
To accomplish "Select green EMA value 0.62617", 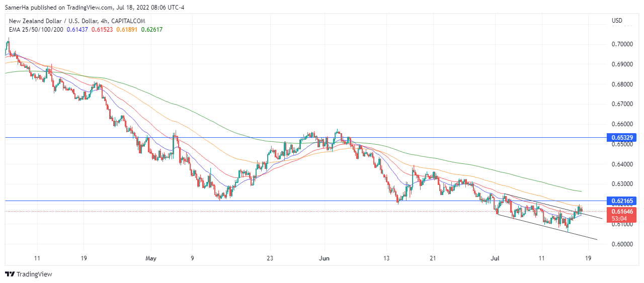I will [x=152, y=30].
